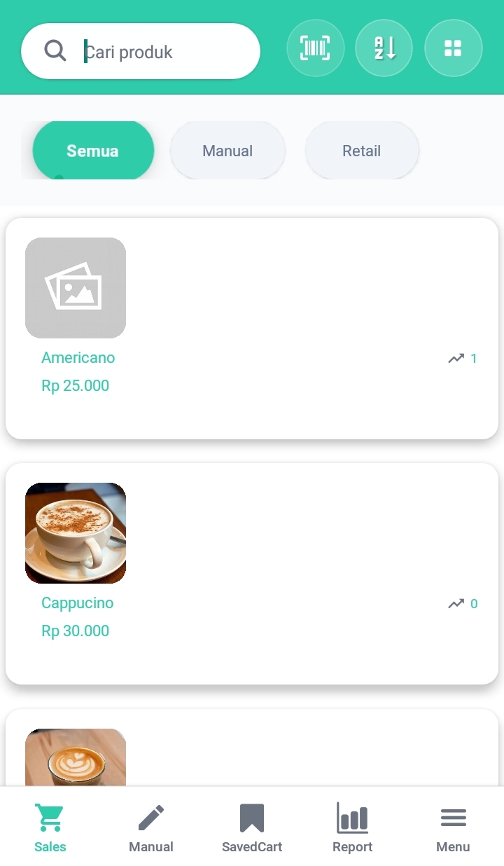The height and width of the screenshot is (866, 504).
Task: Filter products by Manual category chip
Action: point(227,151)
